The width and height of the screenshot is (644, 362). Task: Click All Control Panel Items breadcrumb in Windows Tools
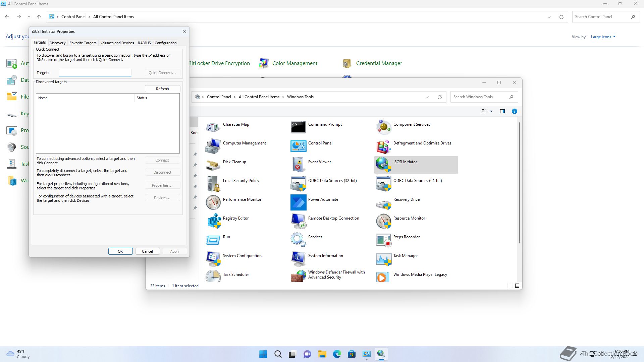pos(259,97)
